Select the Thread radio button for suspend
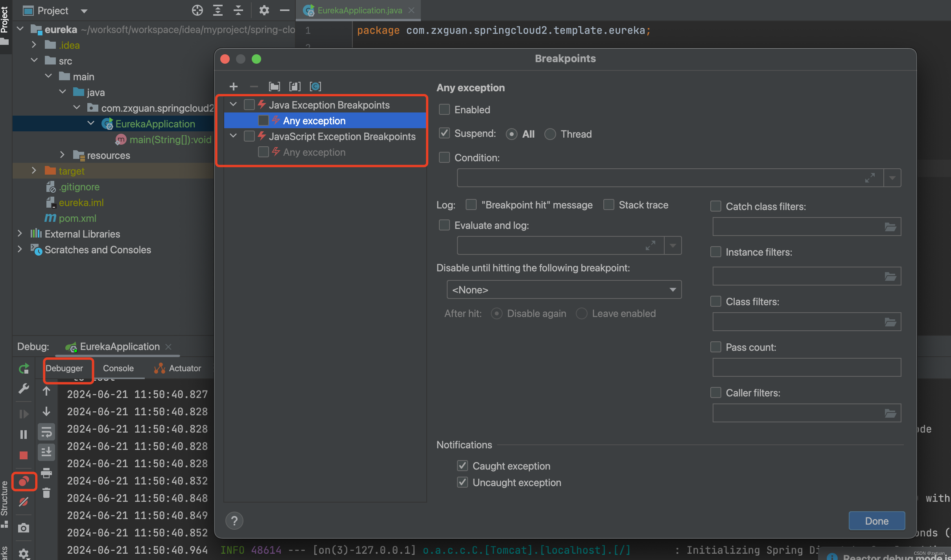The height and width of the screenshot is (560, 951). point(551,133)
